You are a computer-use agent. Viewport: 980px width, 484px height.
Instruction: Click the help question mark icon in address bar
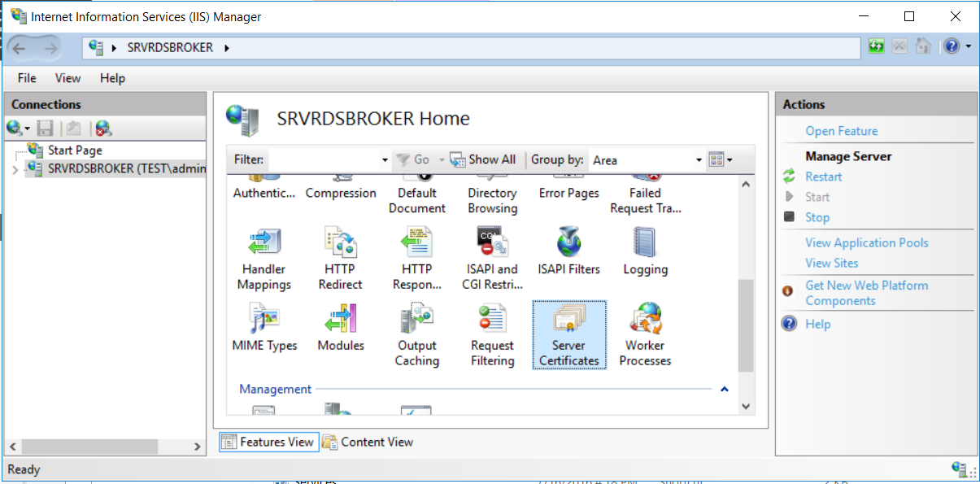(x=952, y=46)
